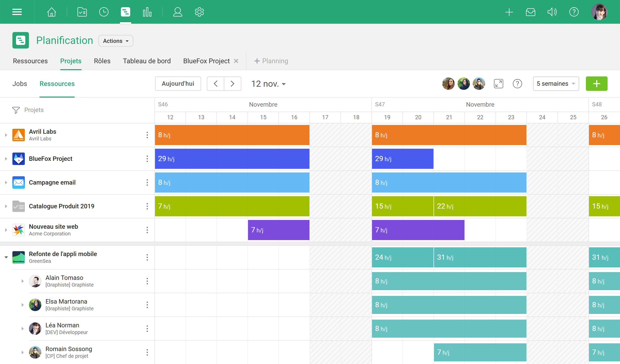Screen dimensions: 620x364
Task: Click the green Planification logo icon
Action: click(x=21, y=40)
